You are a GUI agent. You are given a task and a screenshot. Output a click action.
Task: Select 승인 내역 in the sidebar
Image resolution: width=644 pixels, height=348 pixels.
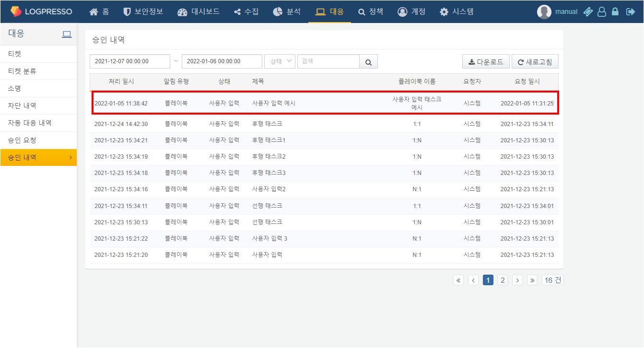point(38,157)
